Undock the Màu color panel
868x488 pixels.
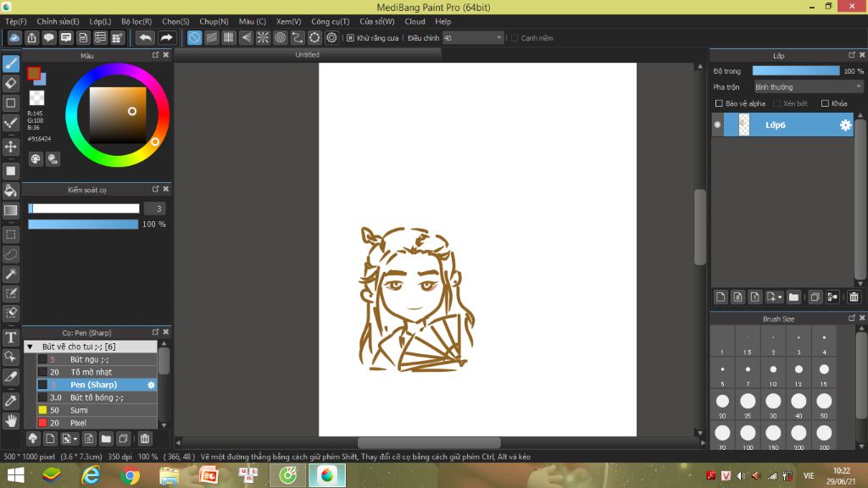coord(156,55)
